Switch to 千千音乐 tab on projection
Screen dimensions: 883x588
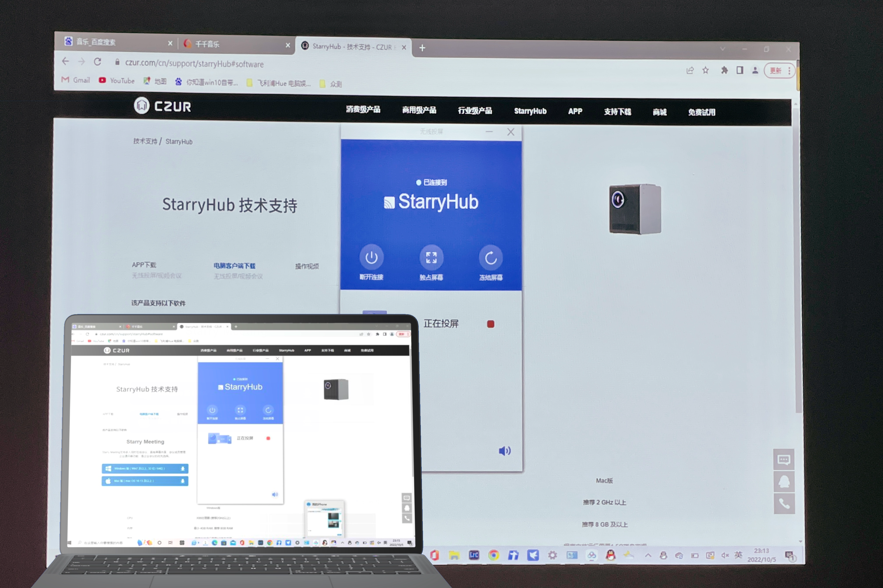point(236,44)
